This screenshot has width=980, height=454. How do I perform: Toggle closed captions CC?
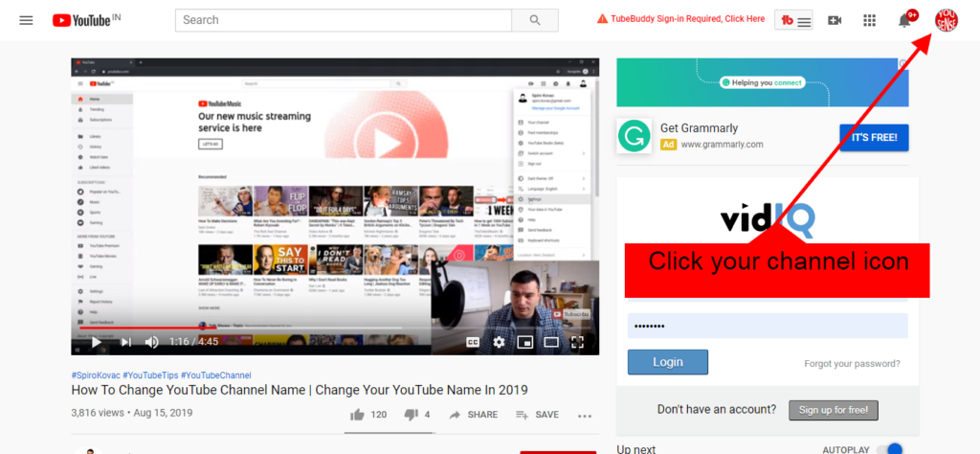[473, 342]
